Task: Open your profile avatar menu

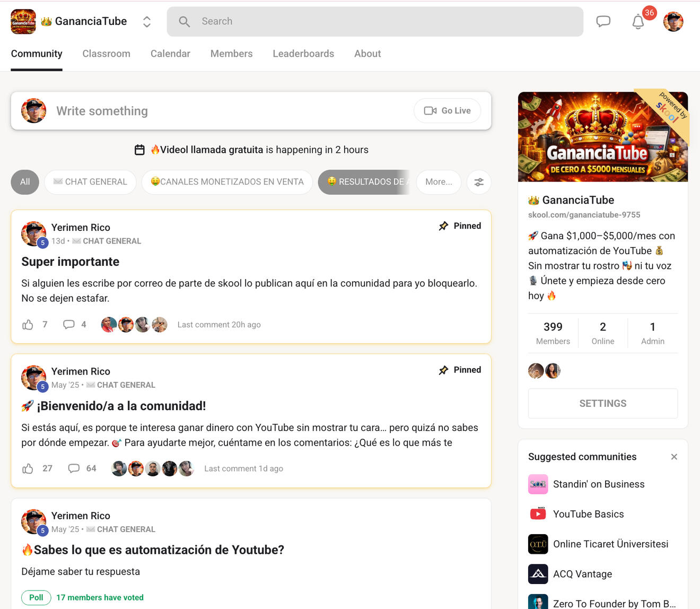Action: click(673, 22)
